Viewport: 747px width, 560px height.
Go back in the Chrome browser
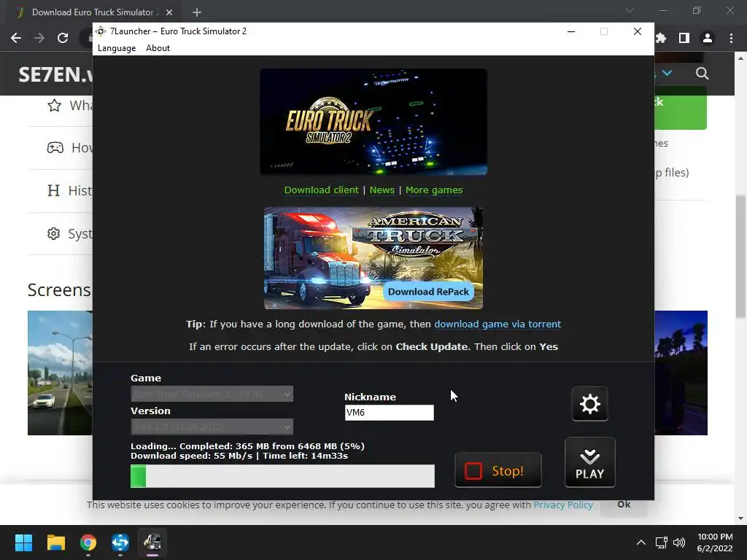click(x=16, y=38)
